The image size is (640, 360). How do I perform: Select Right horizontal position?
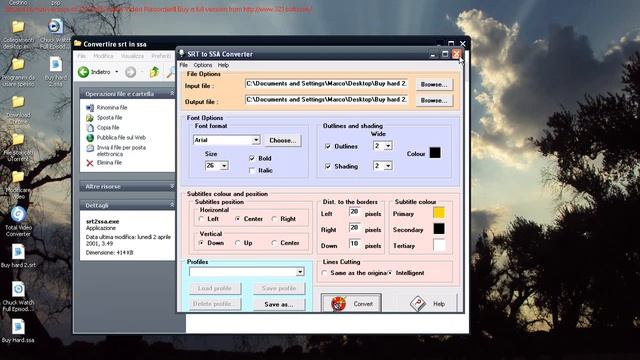pos(274,219)
